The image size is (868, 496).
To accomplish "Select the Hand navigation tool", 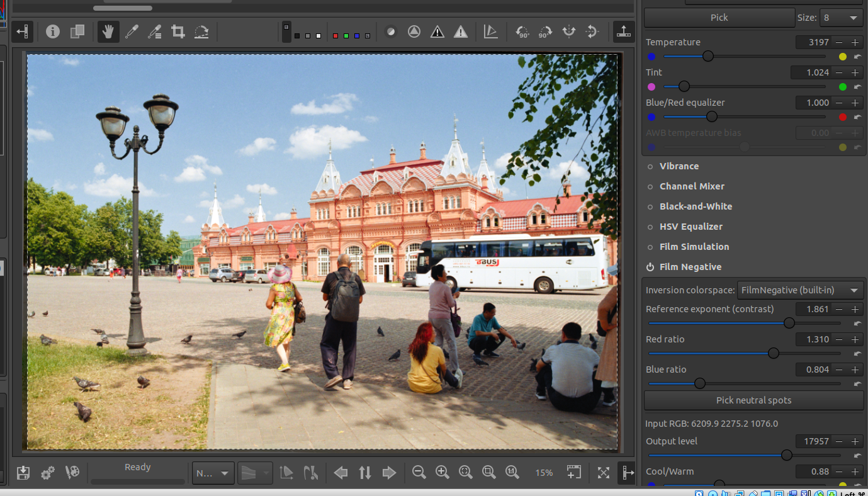I will [x=108, y=31].
